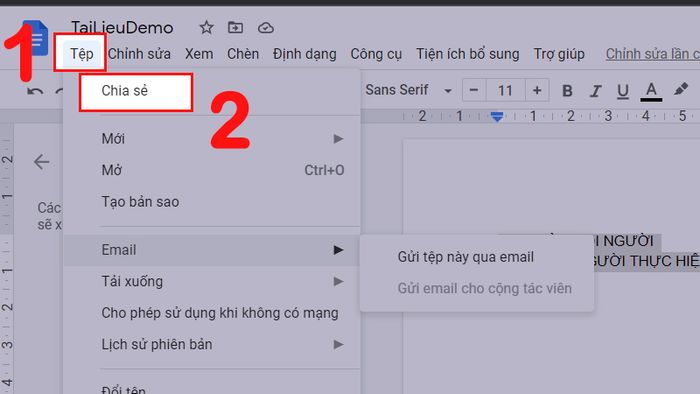Open the text color picker
The width and height of the screenshot is (700, 394).
651,91
